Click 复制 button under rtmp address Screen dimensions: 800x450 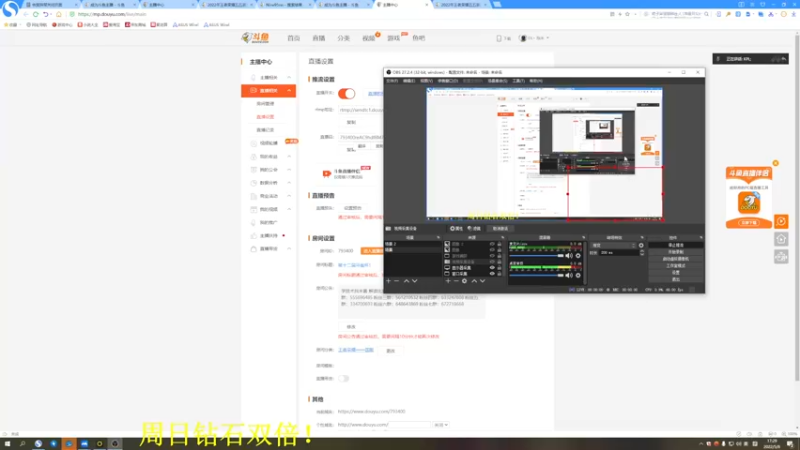tap(351, 122)
